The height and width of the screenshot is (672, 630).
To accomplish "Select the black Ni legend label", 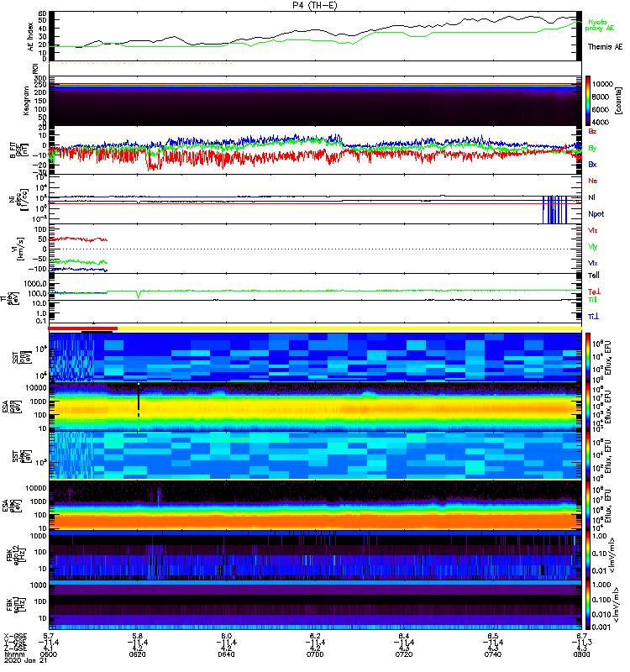I will coord(591,197).
